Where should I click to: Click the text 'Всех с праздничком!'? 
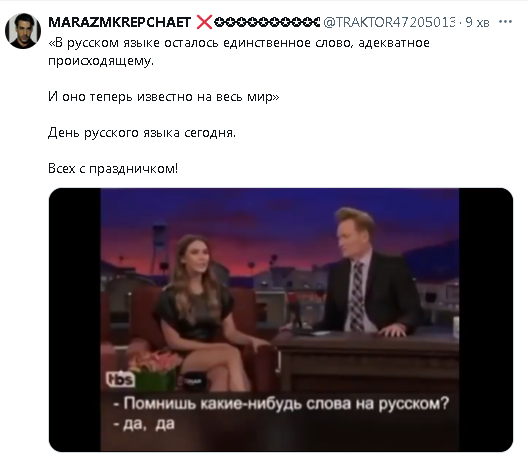click(x=113, y=168)
